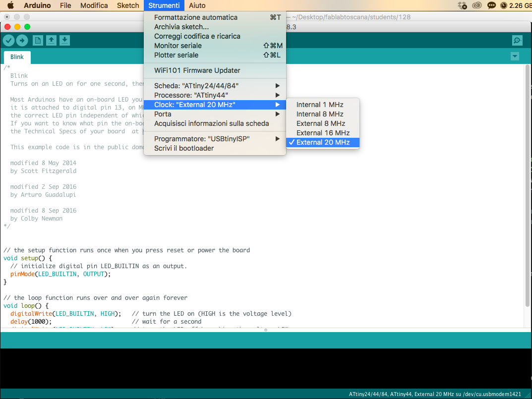
Task: Click "by Colby Newman" comment line
Action: [x=36, y=219]
